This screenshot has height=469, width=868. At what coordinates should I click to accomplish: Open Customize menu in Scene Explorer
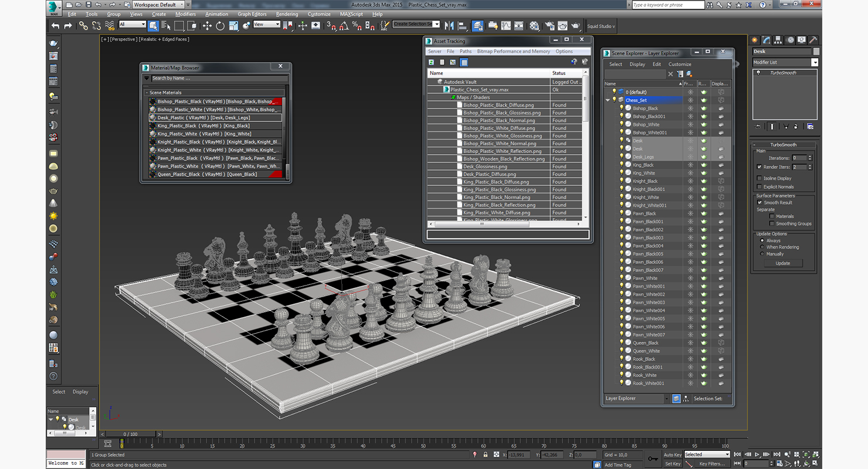[680, 64]
